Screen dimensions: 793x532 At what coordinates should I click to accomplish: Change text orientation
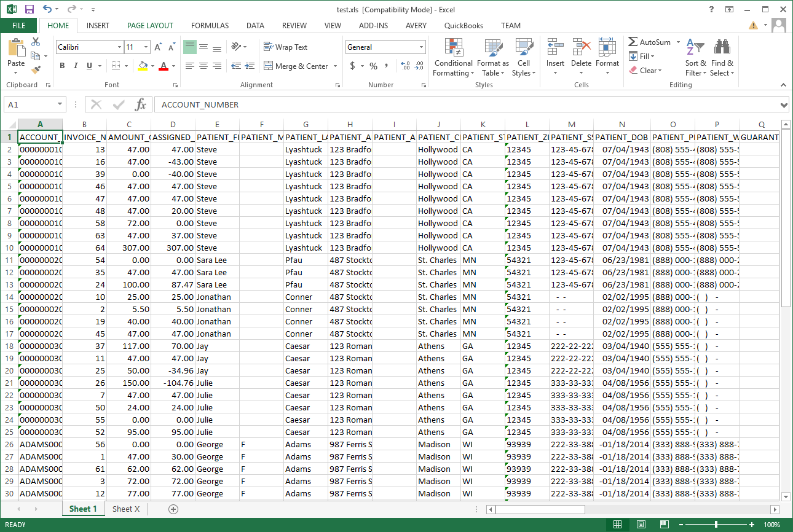tap(235, 47)
